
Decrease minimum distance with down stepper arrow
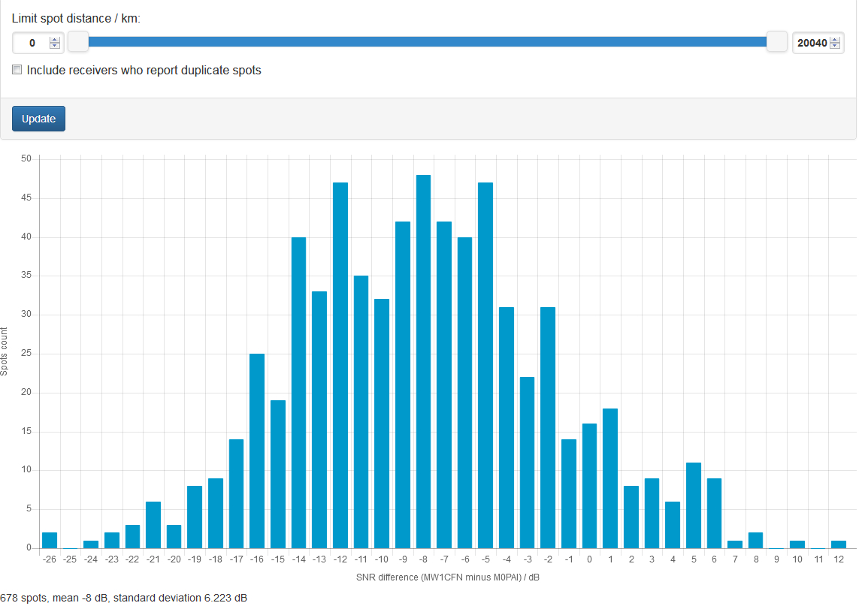[x=55, y=46]
